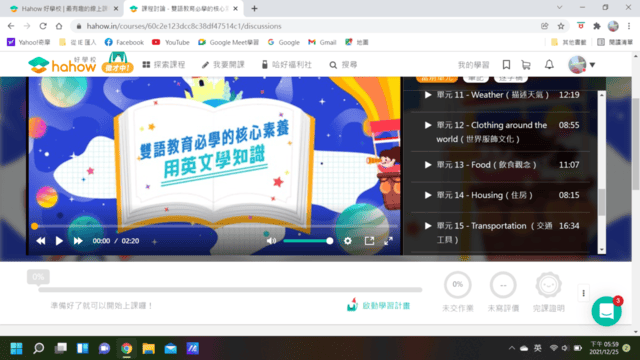
Task: Open the notifications bell
Action: (x=549, y=64)
